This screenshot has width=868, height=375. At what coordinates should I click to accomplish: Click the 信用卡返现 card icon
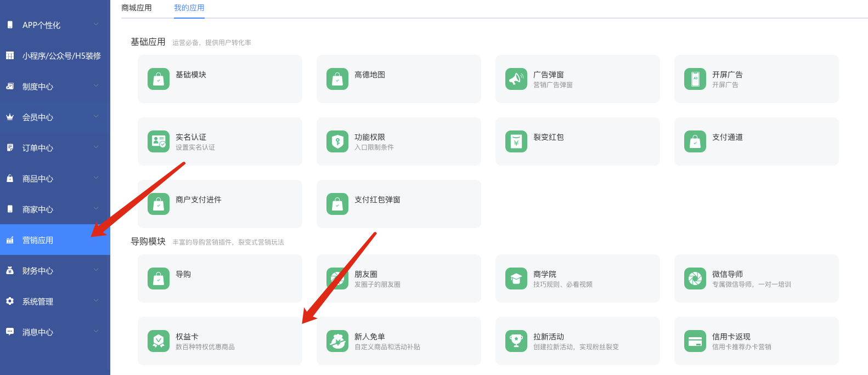pos(695,341)
